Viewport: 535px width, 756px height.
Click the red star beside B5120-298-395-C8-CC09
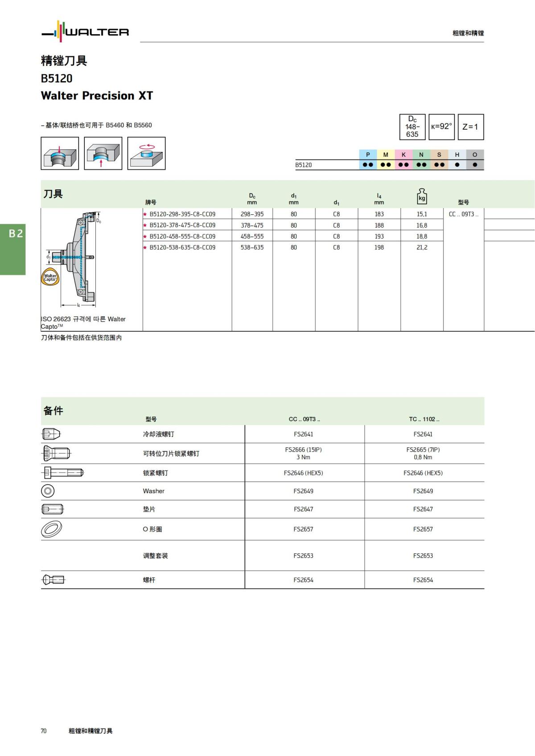tap(145, 214)
